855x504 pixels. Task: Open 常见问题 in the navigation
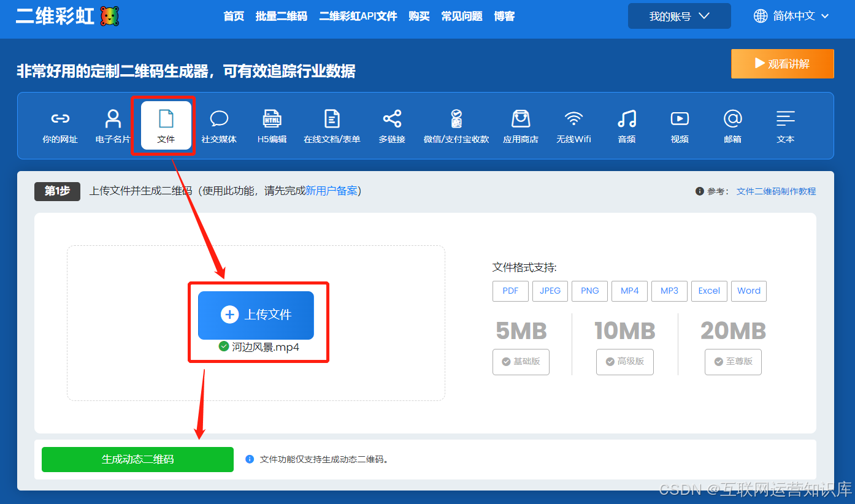(462, 17)
